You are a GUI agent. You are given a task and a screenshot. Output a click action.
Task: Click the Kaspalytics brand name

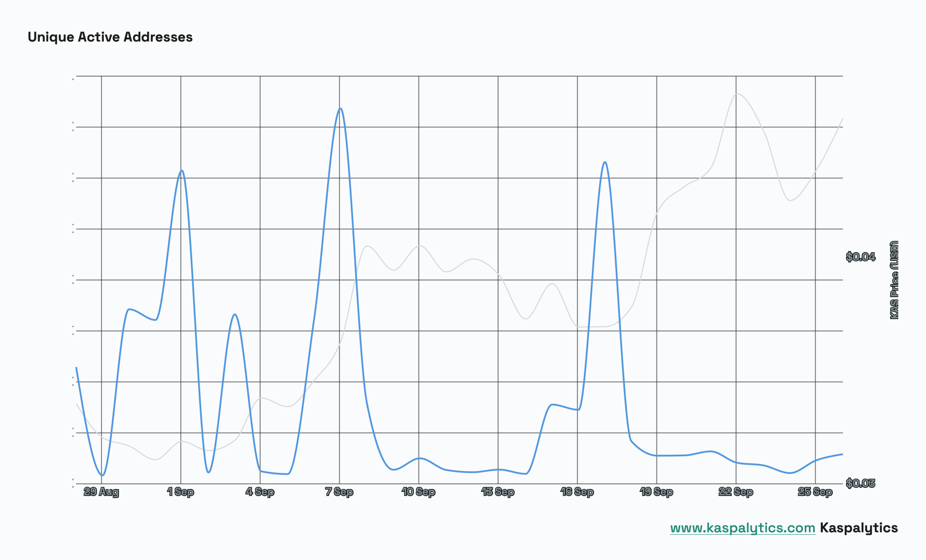859,528
